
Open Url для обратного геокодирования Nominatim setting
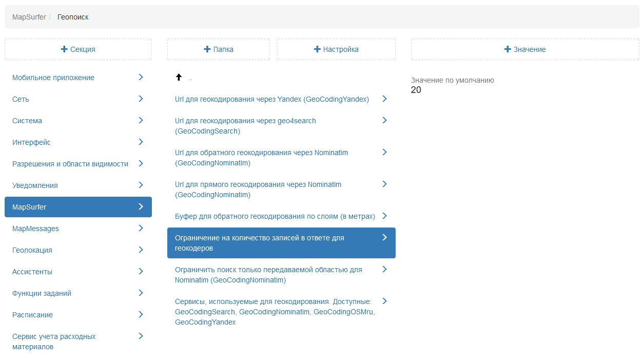coord(281,158)
